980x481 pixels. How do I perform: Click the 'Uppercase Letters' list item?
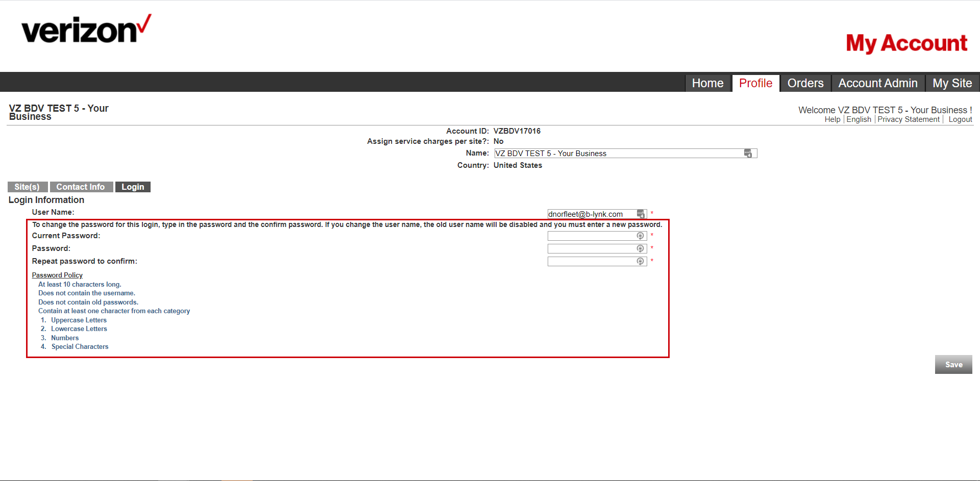pyautogui.click(x=79, y=320)
